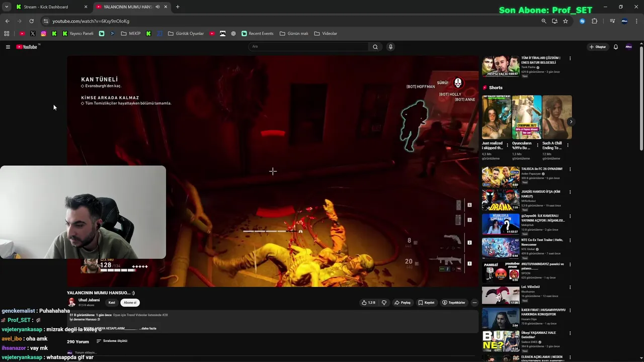Open the YouTube guide hamburger menu

coord(8,47)
